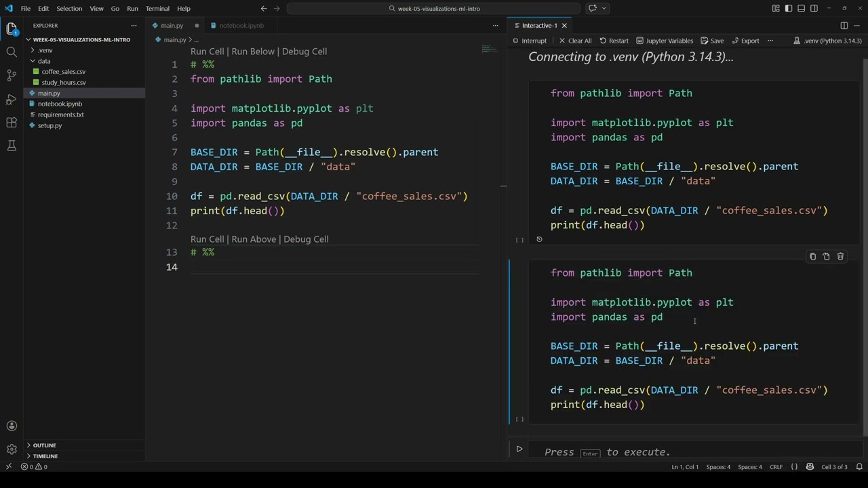Expand the OUTLINE section
Viewport: 868px width, 488px height.
click(44, 445)
